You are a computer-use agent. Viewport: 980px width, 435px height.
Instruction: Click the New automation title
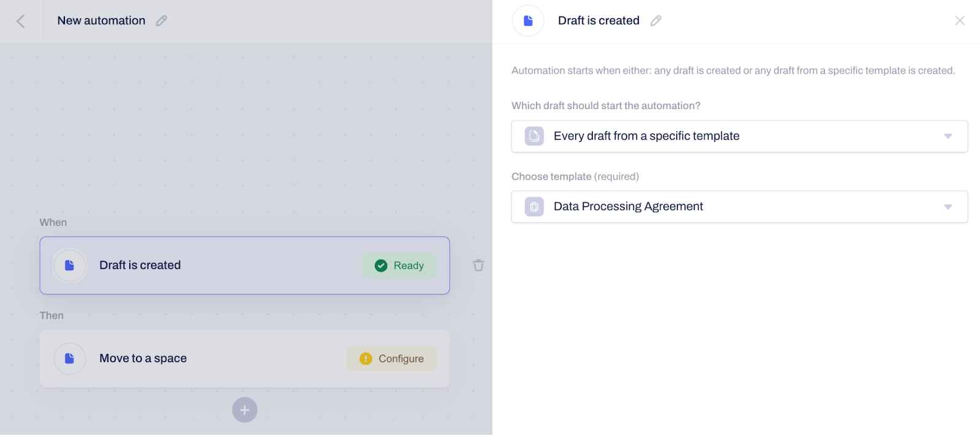click(102, 21)
